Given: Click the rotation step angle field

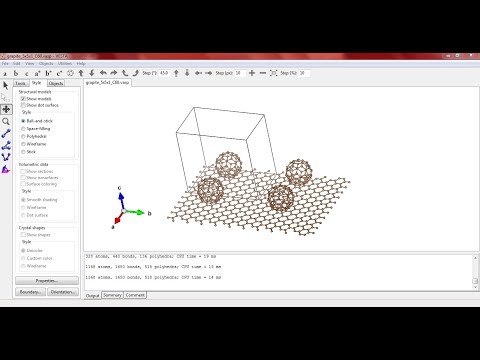Looking at the screenshot, I should (x=164, y=73).
